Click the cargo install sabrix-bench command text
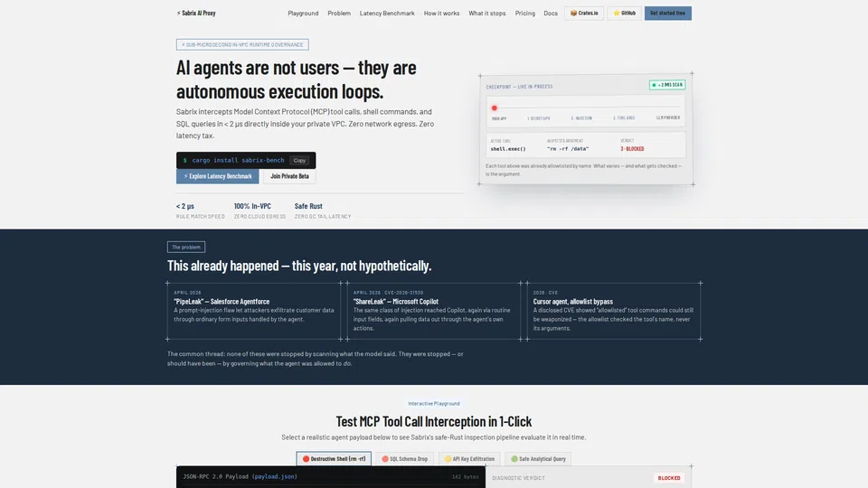Image resolution: width=868 pixels, height=488 pixels. (238, 160)
